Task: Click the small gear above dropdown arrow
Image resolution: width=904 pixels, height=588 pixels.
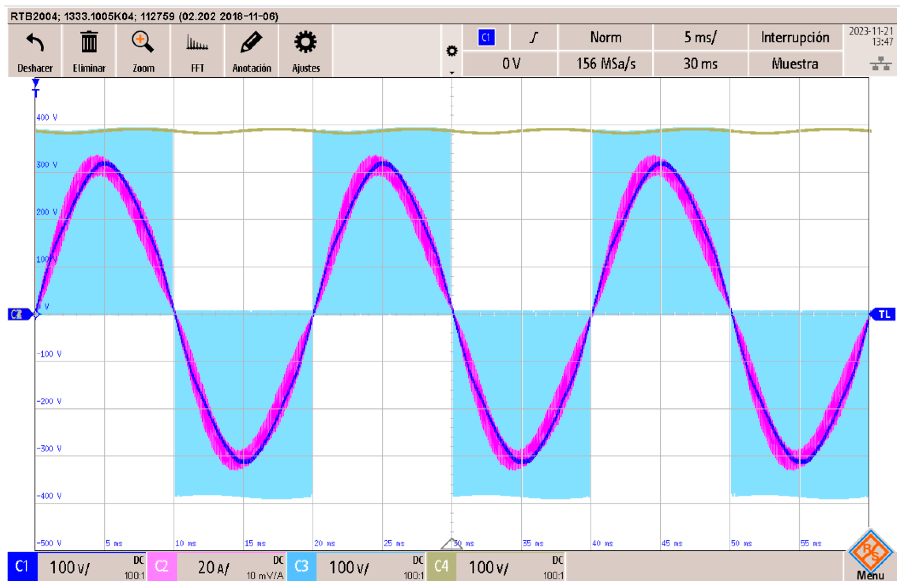Action: [x=452, y=50]
